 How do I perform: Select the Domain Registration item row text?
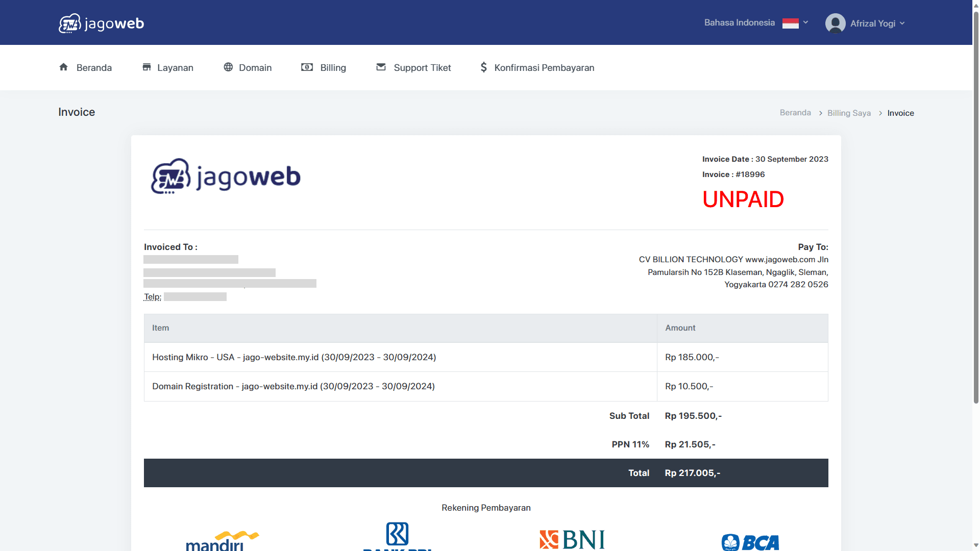click(293, 386)
